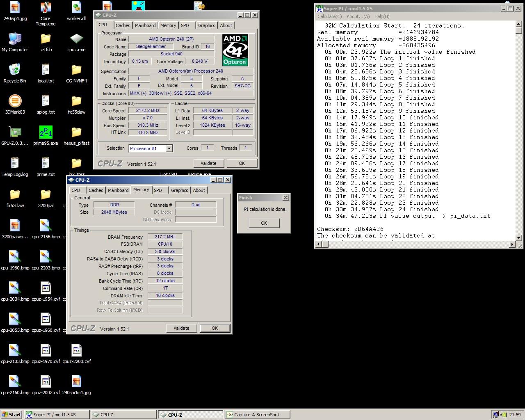The image size is (525, 420).
Task: Click DRAM Frequency value 217.2 MHz
Action: [165, 237]
